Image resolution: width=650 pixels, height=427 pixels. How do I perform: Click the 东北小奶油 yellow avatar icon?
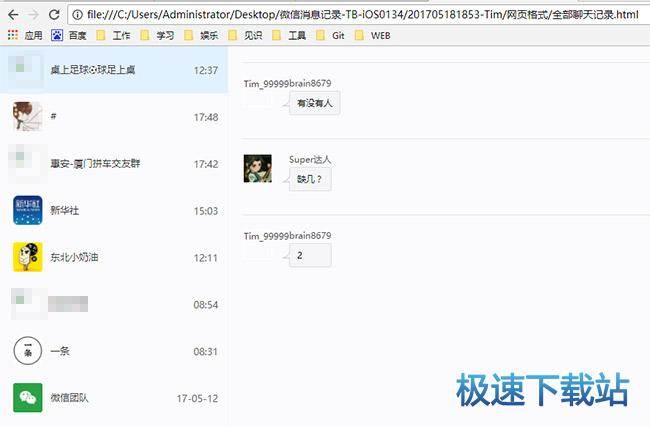pos(28,257)
